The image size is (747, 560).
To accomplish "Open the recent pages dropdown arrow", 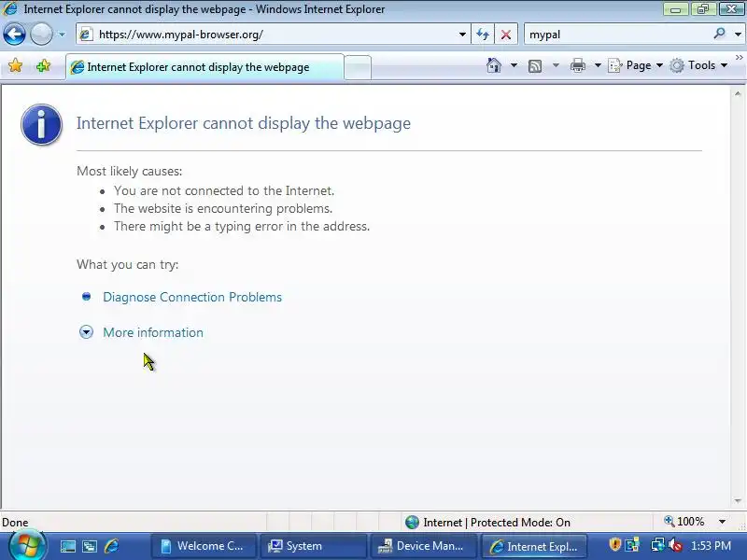I will [x=62, y=35].
